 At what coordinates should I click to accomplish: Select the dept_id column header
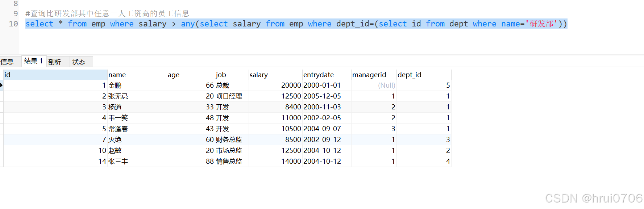pos(424,75)
